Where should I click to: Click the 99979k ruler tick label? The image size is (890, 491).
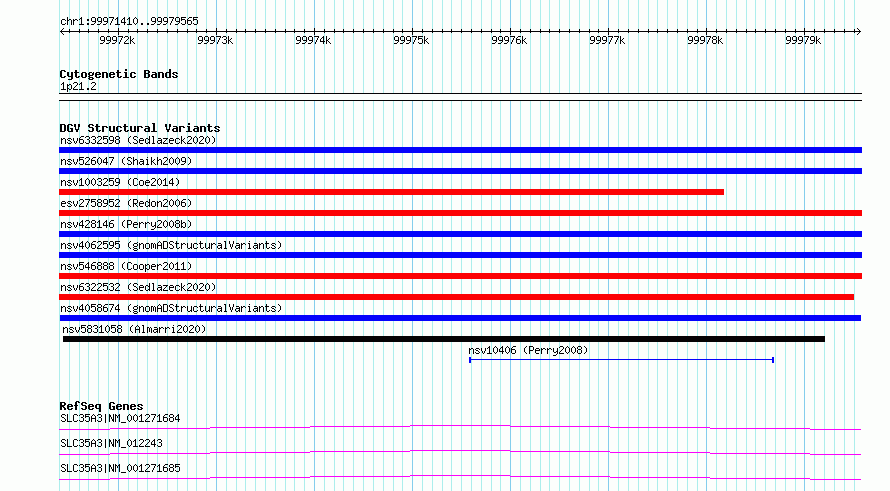803,40
